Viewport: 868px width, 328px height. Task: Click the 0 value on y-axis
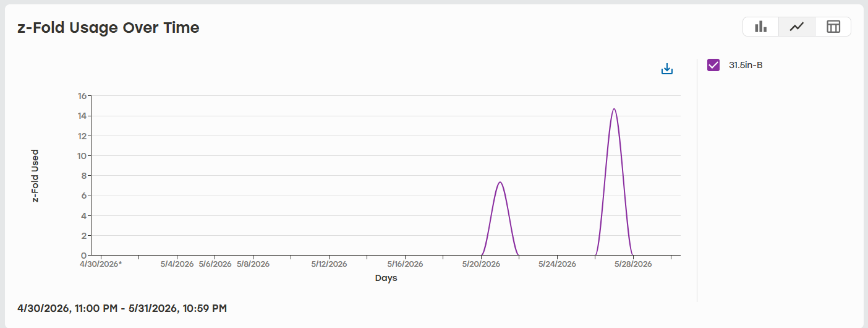point(84,255)
